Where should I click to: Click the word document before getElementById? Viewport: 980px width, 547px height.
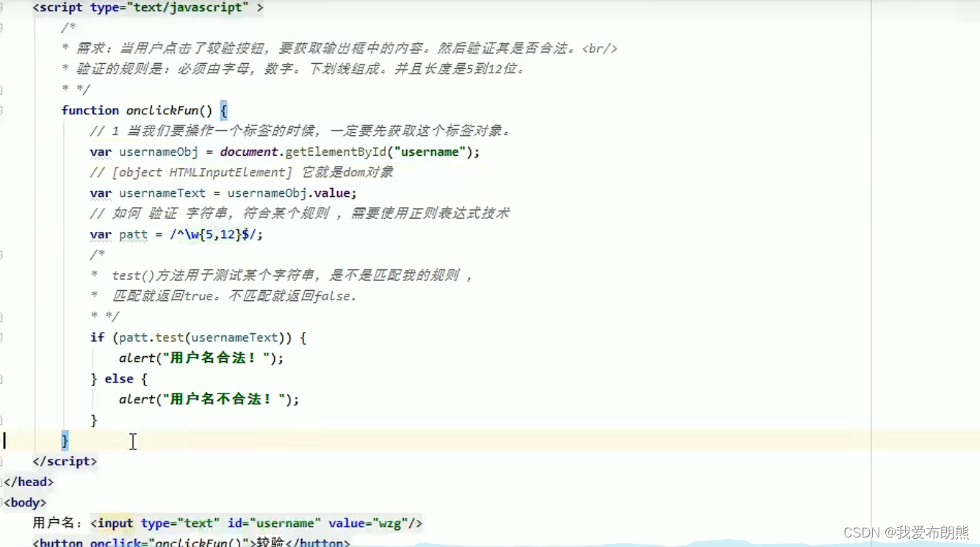point(249,152)
